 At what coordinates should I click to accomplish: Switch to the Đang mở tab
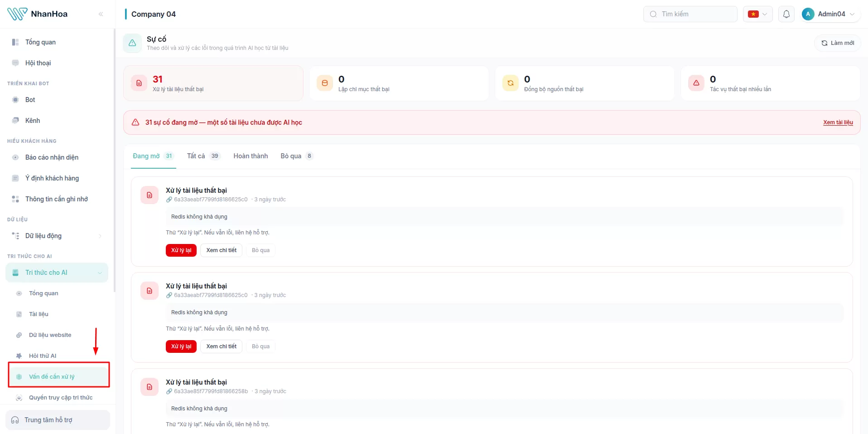click(153, 156)
